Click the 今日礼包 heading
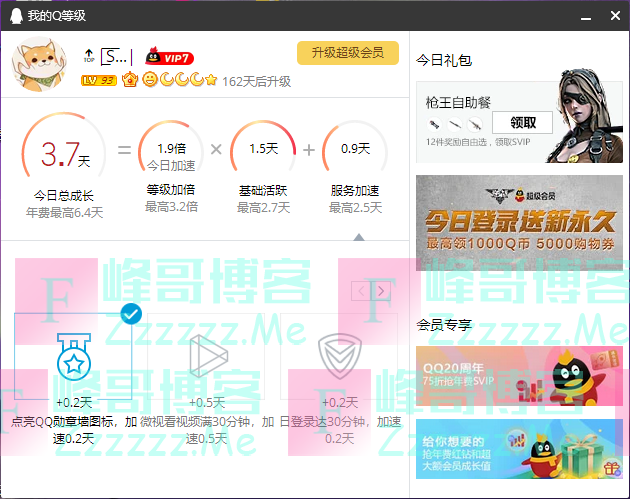 (444, 60)
